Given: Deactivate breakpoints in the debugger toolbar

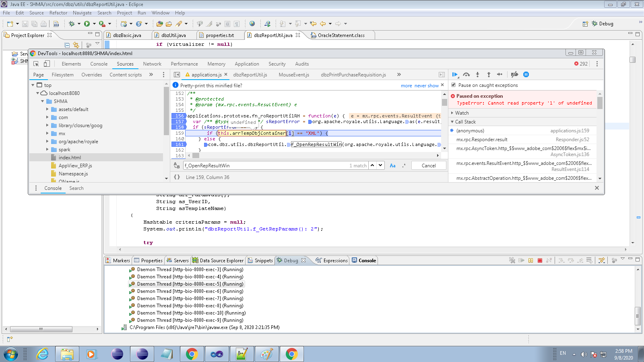Looking at the screenshot, I should point(514,74).
